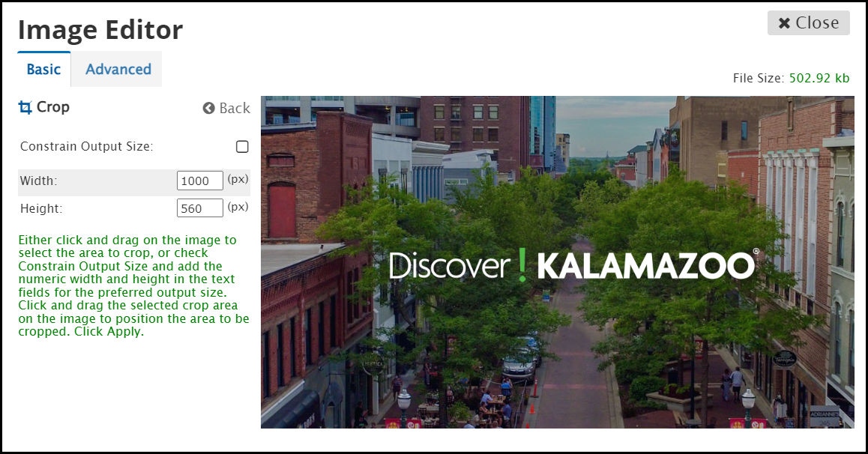The height and width of the screenshot is (454, 868).
Task: Click the Width label
Action: (39, 181)
